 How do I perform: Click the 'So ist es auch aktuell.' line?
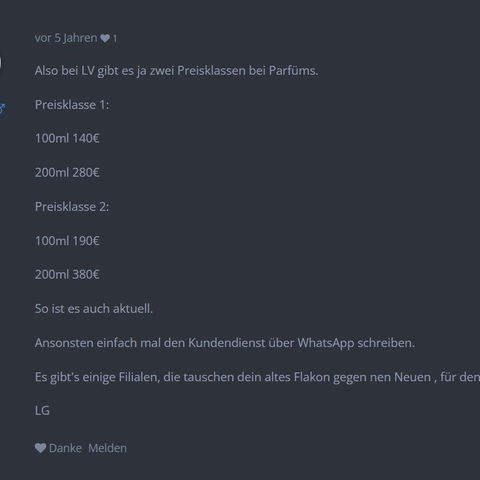tap(94, 309)
